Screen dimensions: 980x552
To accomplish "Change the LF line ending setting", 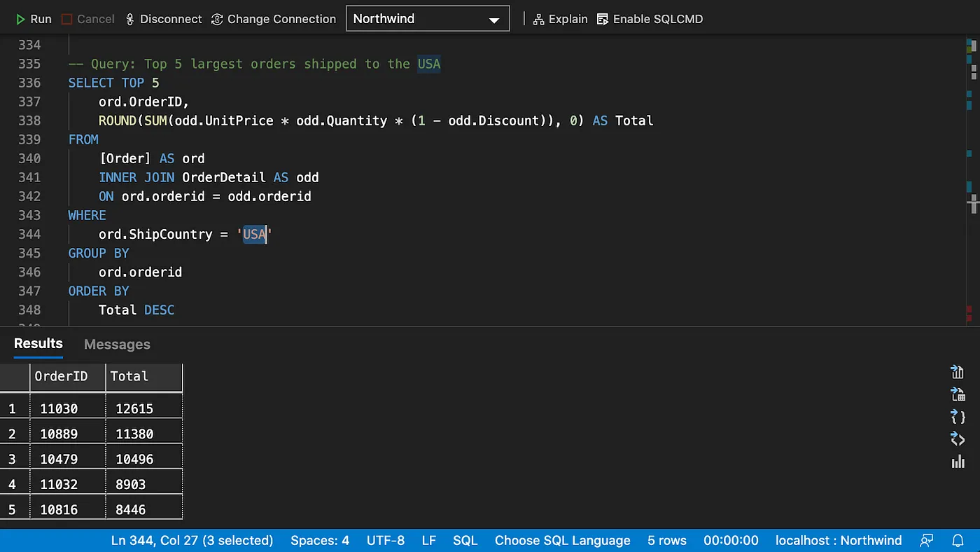I will (x=429, y=540).
